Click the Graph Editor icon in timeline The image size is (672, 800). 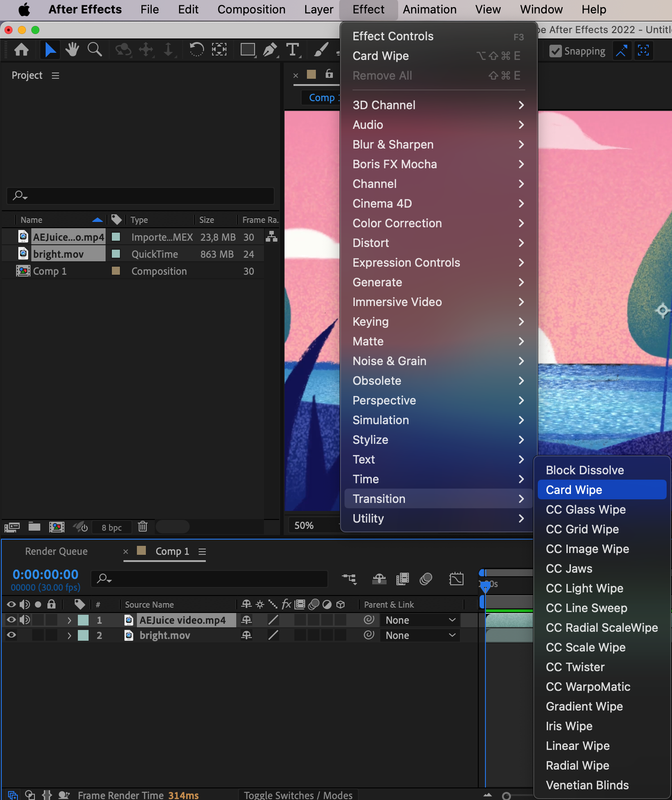coord(456,579)
